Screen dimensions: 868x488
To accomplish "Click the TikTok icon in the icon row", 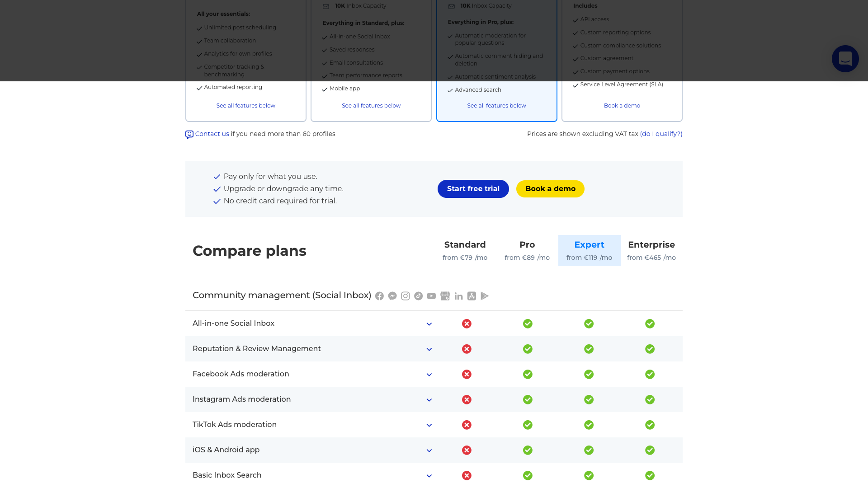I will 419,296.
